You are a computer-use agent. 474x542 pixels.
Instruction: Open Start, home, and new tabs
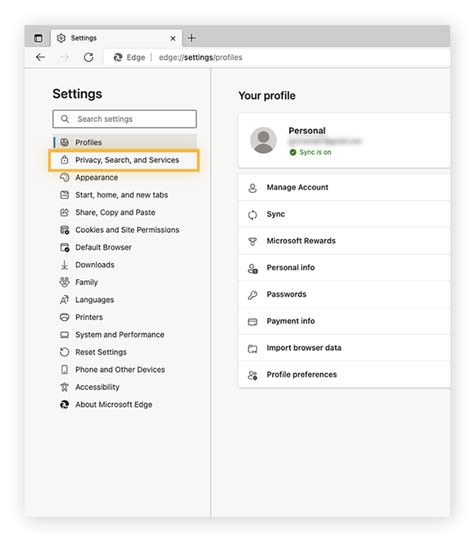tap(122, 195)
